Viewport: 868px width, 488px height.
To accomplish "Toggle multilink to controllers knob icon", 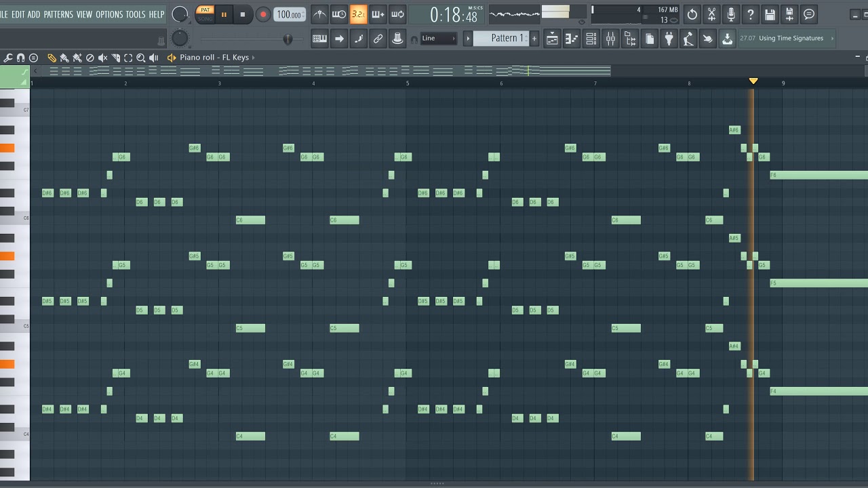I will (x=398, y=39).
